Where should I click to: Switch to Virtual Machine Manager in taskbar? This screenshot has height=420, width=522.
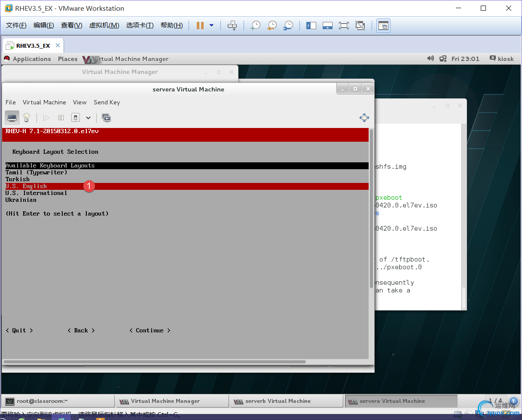point(173,401)
